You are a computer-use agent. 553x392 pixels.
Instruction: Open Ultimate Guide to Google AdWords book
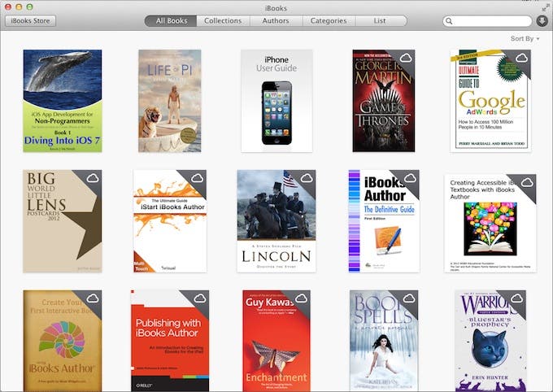(490, 101)
